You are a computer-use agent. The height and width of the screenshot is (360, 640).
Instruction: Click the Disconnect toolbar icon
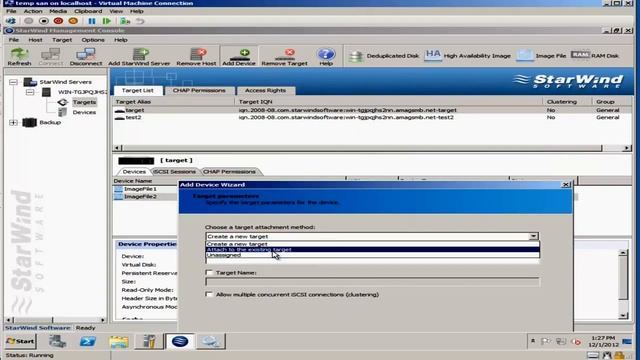tap(86, 57)
